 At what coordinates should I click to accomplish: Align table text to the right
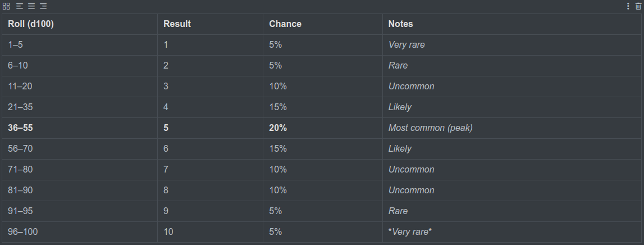43,6
